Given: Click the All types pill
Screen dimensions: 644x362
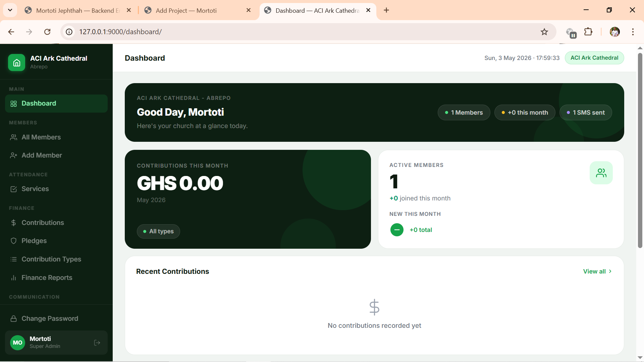Looking at the screenshot, I should pyautogui.click(x=158, y=232).
